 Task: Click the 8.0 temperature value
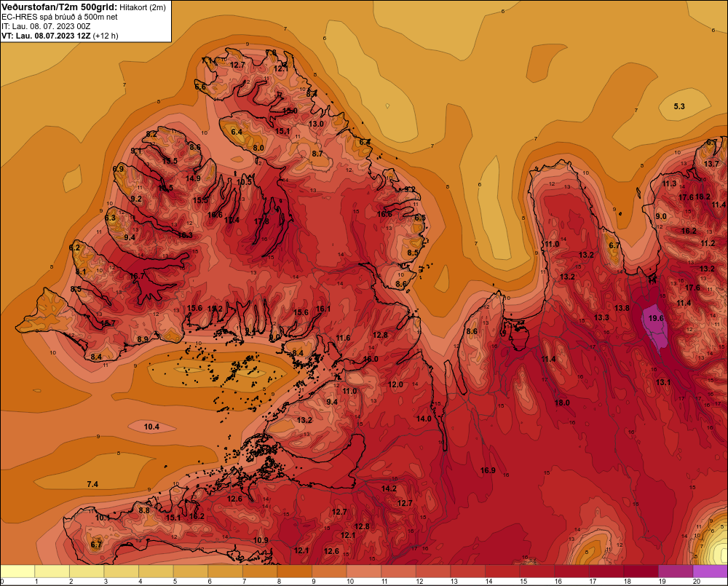pyautogui.click(x=258, y=148)
